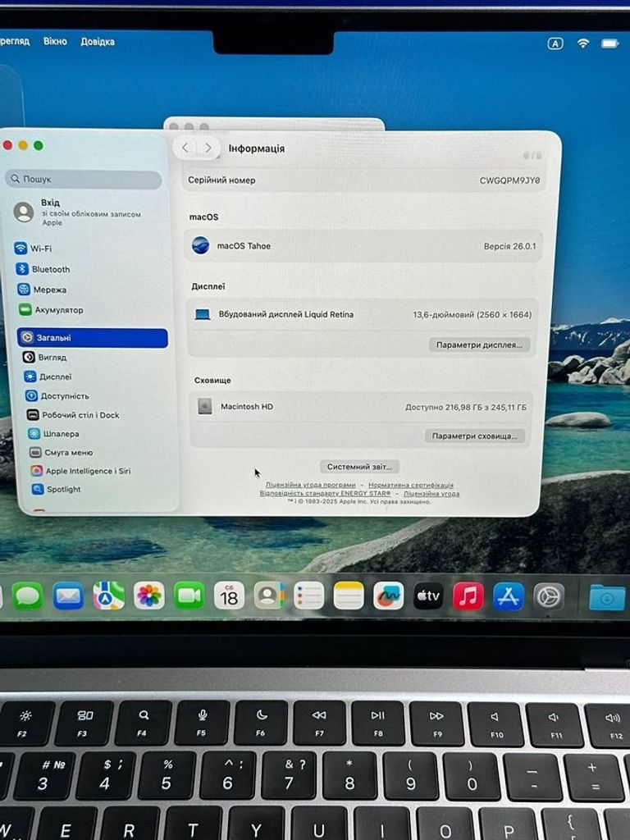Viewport: 630px width, 840px height.
Task: Click Вбудований дисплей Liquid Retina row
Action: [362, 314]
